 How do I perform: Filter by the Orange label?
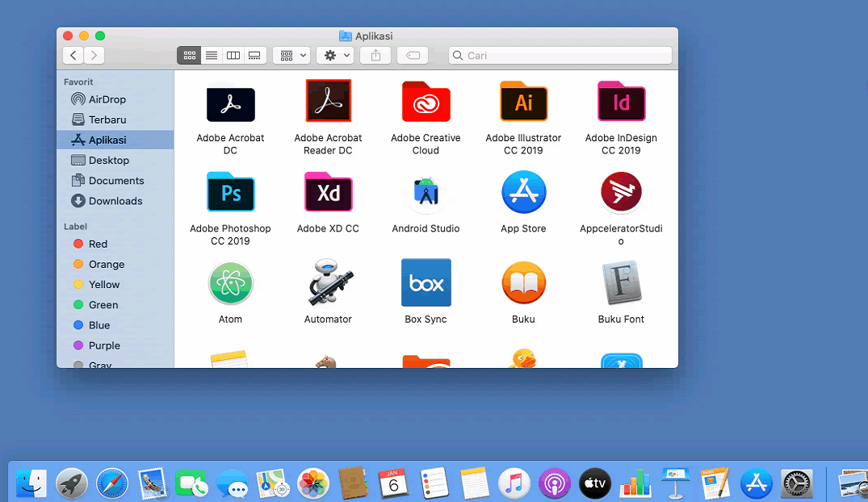click(x=115, y=264)
